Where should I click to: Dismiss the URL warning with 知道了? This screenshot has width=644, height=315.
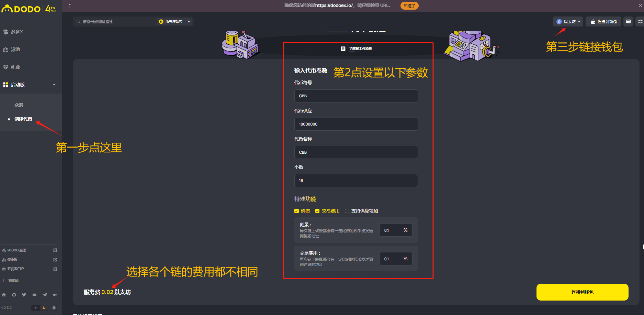pyautogui.click(x=409, y=6)
